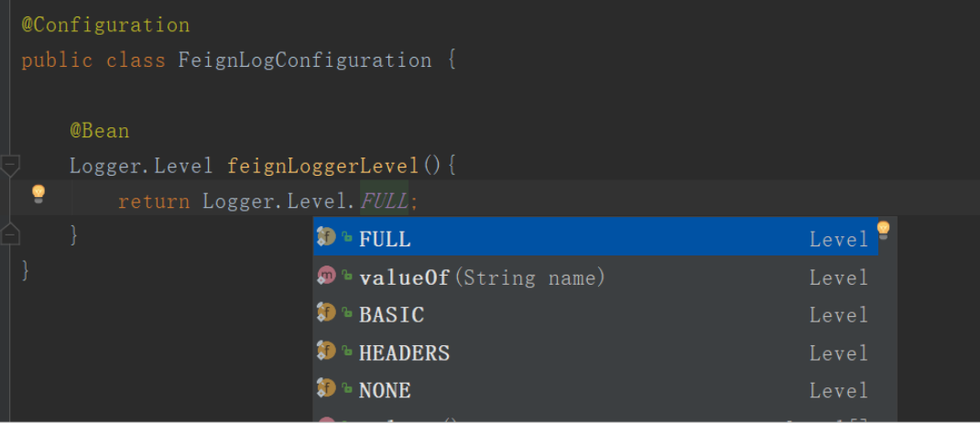Click the field icon beside FULL
This screenshot has height=424, width=980.
coord(326,237)
